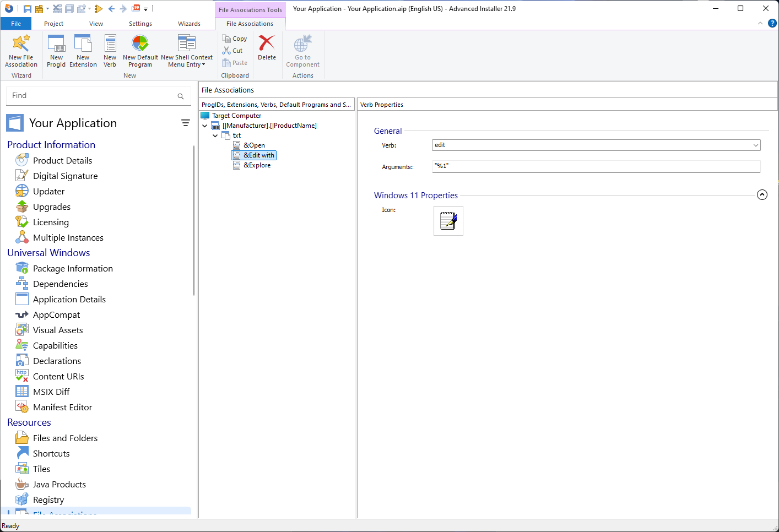Open the Updater page
This screenshot has width=779, height=532.
point(48,191)
